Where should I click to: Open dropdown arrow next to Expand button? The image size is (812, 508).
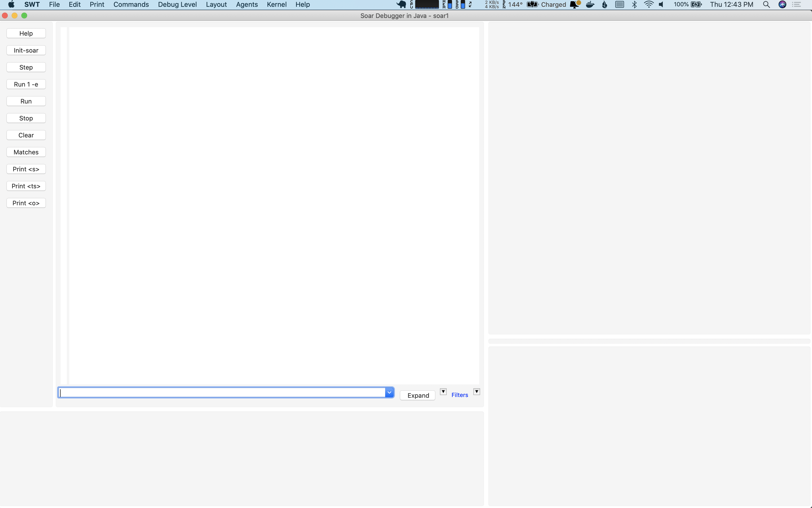coord(443,392)
